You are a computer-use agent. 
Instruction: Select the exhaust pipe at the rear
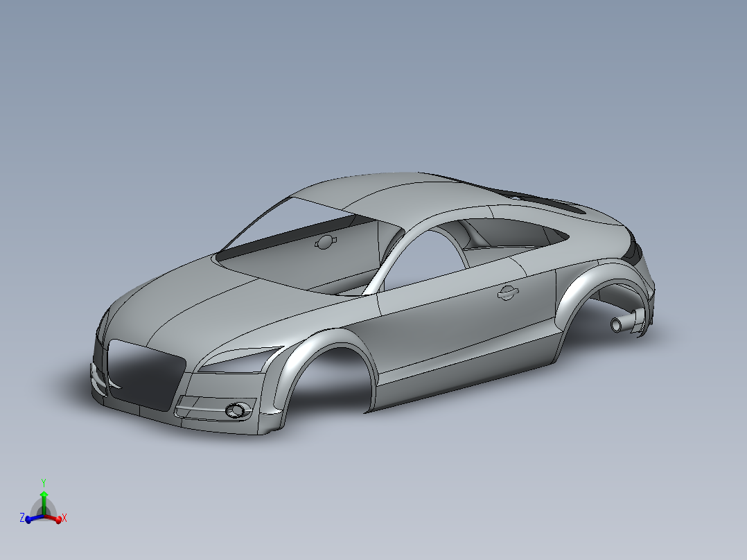tap(624, 323)
